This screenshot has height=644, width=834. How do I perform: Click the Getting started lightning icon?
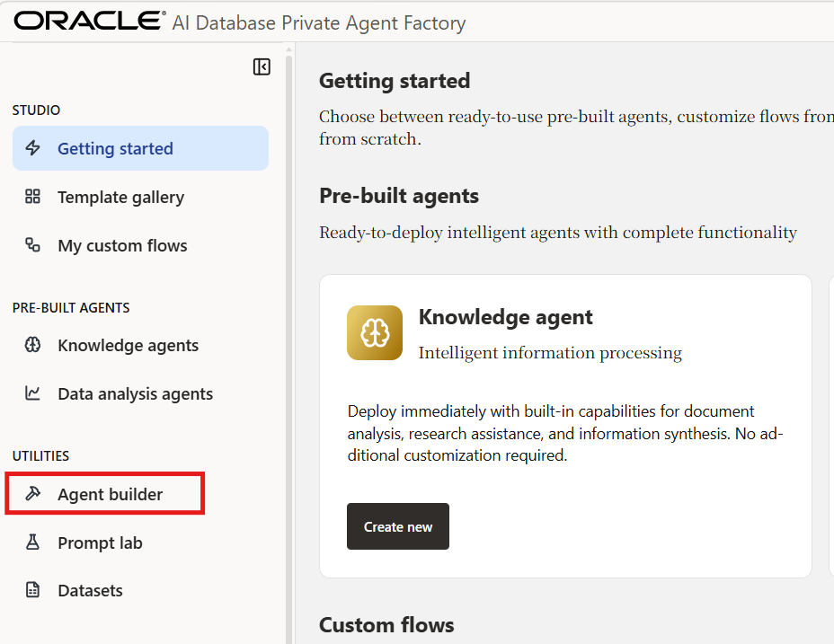click(33, 148)
